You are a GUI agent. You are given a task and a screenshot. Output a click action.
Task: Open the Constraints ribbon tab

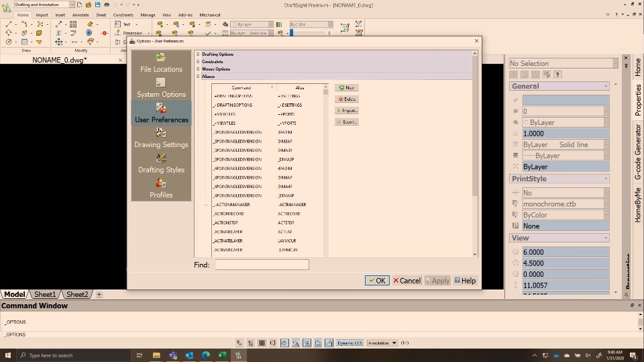[x=123, y=15]
